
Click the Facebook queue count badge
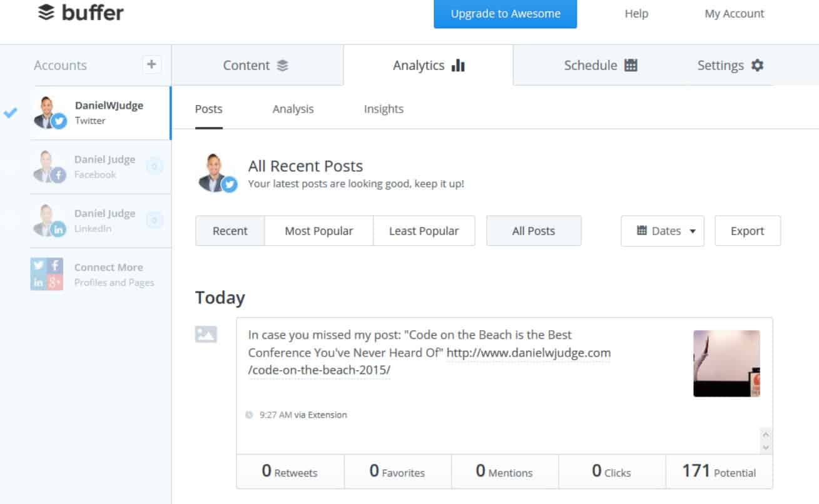[154, 166]
